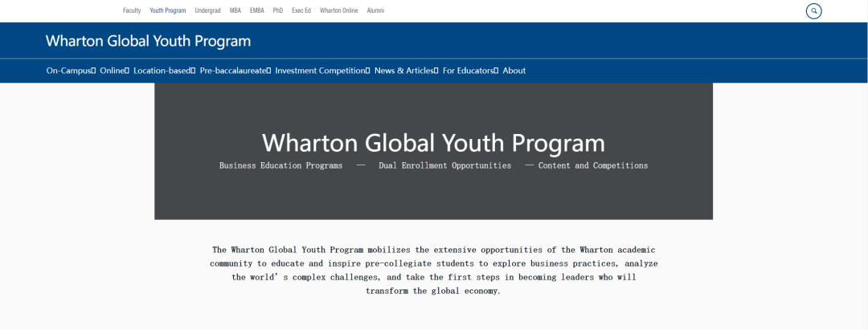This screenshot has height=330, width=868.
Task: Expand the On-Campus menu
Action: pyautogui.click(x=72, y=71)
